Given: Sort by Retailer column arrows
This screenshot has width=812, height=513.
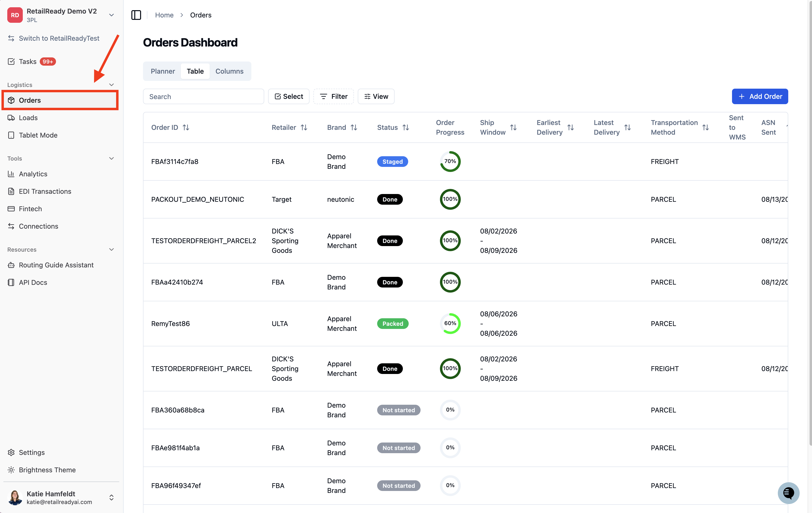Looking at the screenshot, I should pos(304,127).
